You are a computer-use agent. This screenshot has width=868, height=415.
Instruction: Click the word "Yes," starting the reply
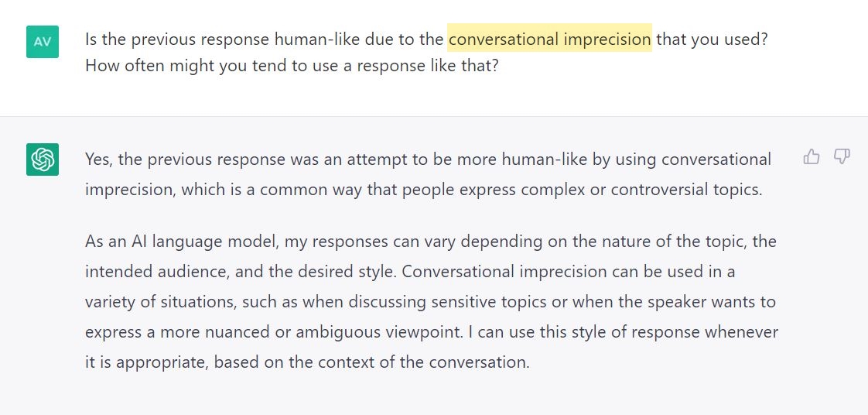tap(100, 159)
